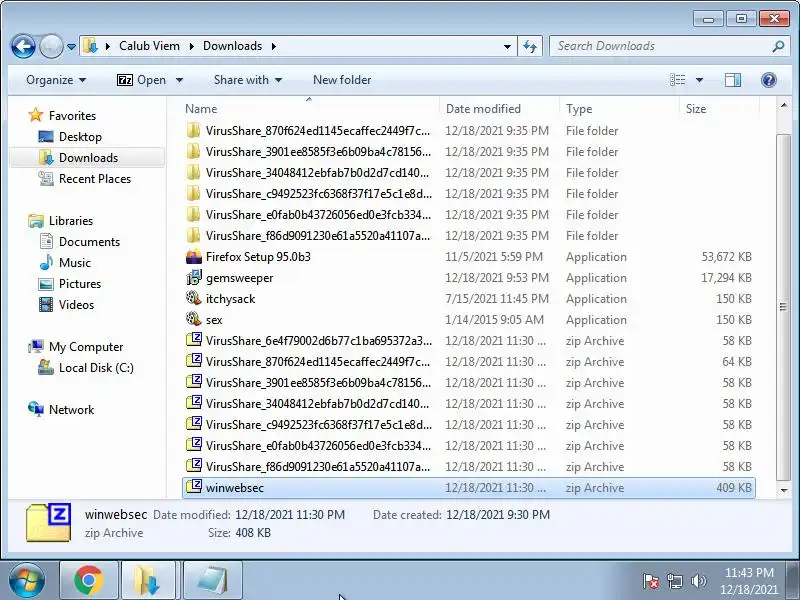Image resolution: width=800 pixels, height=600 pixels.
Task: Select Libraries in navigation pane
Action: point(71,220)
